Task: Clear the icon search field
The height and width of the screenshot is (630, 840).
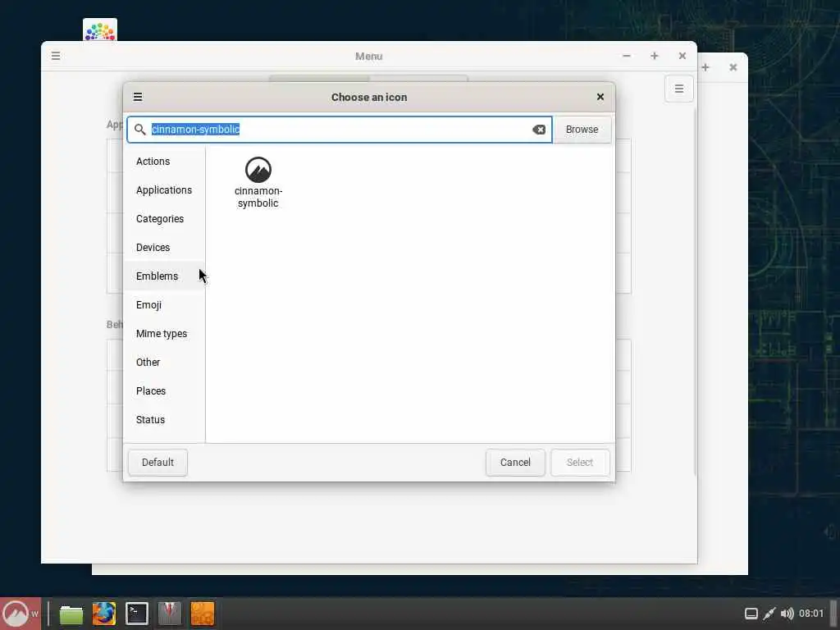Action: 538,130
